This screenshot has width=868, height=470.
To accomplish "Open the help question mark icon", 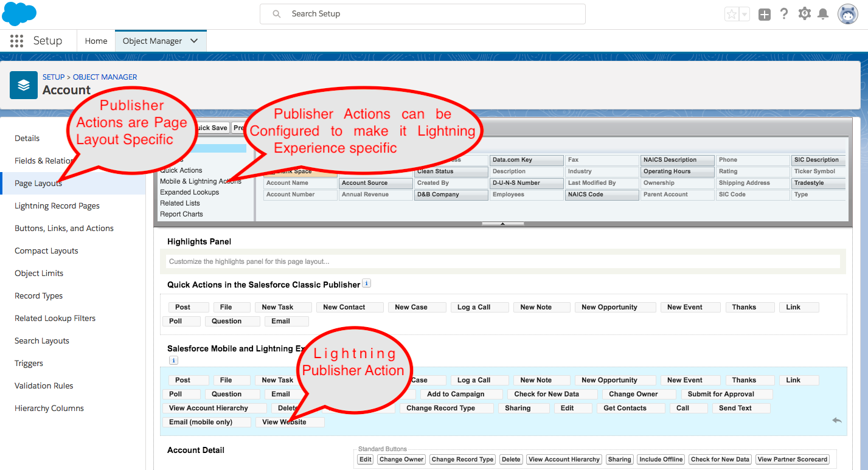I will (784, 13).
